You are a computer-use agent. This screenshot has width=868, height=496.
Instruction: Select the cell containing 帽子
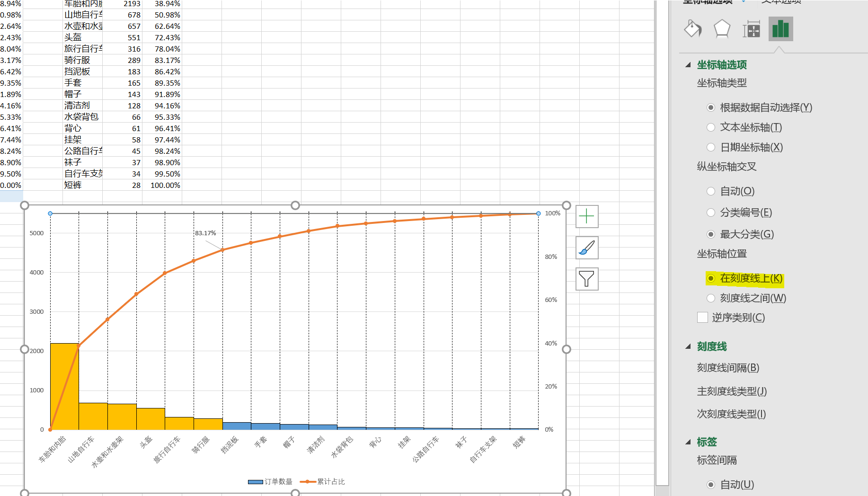pos(82,94)
